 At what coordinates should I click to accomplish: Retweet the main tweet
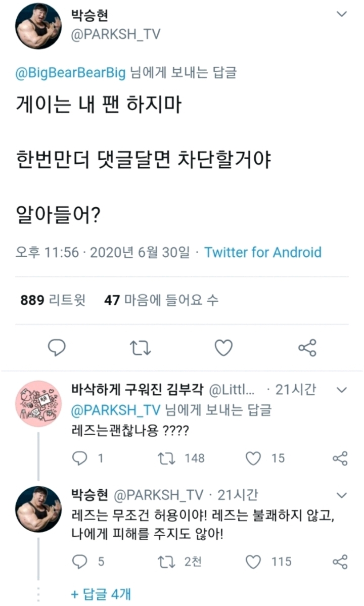click(x=140, y=347)
